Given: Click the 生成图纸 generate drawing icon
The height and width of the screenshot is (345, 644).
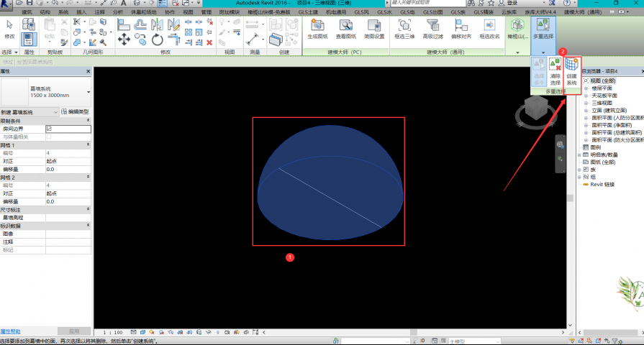Looking at the screenshot, I should coord(317,29).
